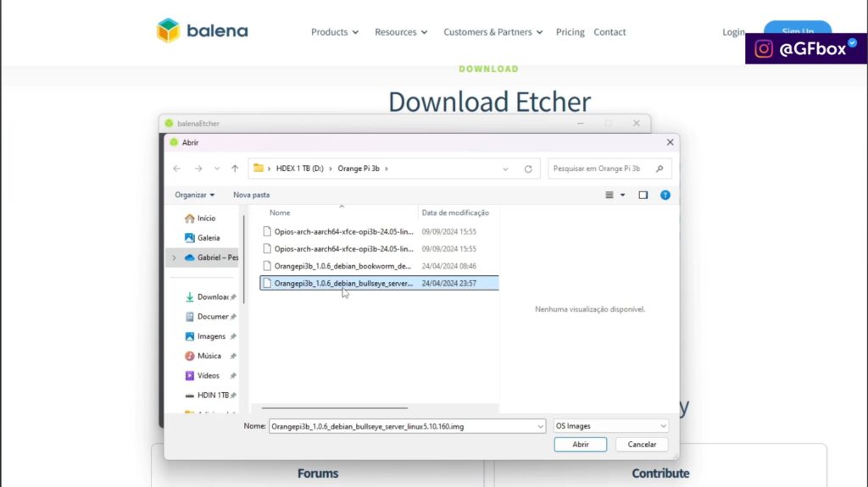
Task: Open Downloads in the sidebar
Action: [x=211, y=297]
